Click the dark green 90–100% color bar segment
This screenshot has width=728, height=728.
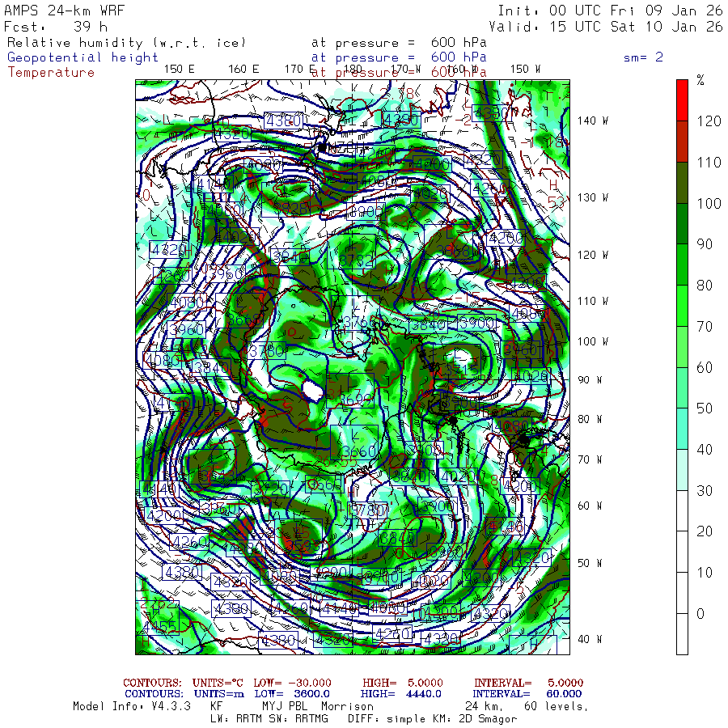click(x=682, y=223)
